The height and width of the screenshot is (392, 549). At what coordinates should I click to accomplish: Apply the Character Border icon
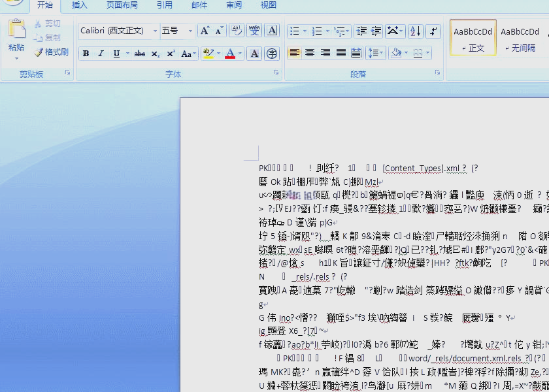pyautogui.click(x=271, y=29)
